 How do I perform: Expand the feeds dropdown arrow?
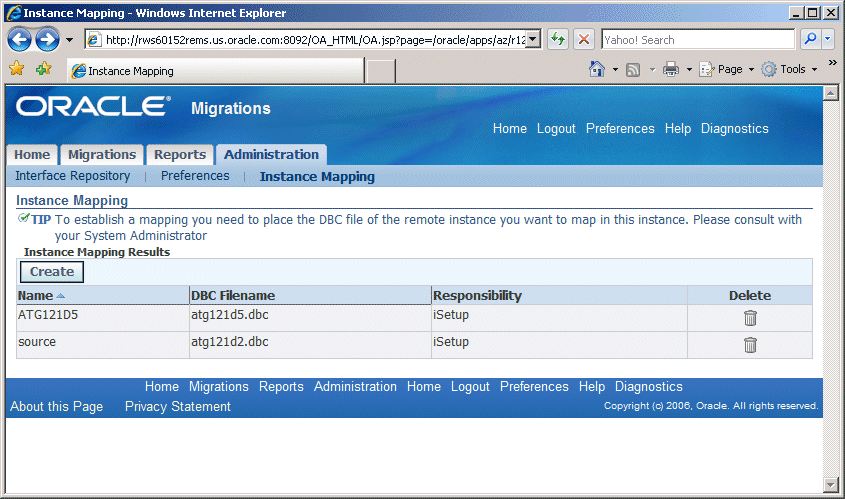click(652, 70)
